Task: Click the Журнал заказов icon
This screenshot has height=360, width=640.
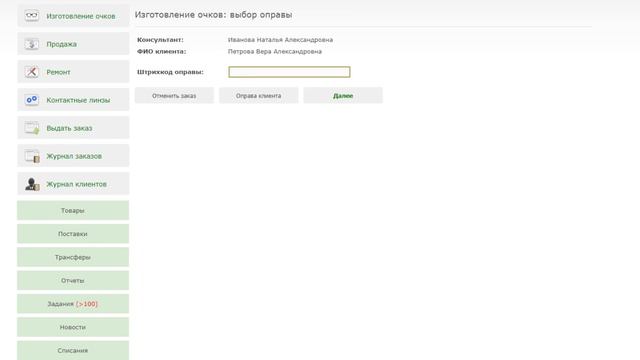Action: click(x=31, y=156)
